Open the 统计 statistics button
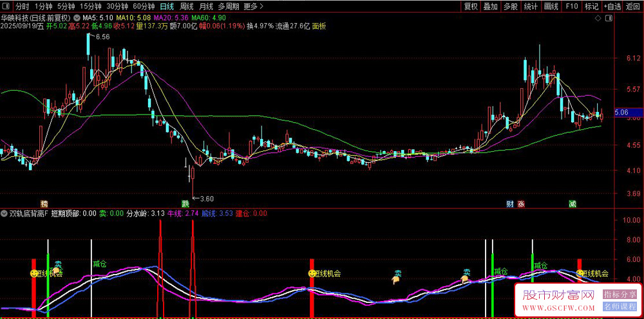Screen dimensions: 644x319 [531, 6]
